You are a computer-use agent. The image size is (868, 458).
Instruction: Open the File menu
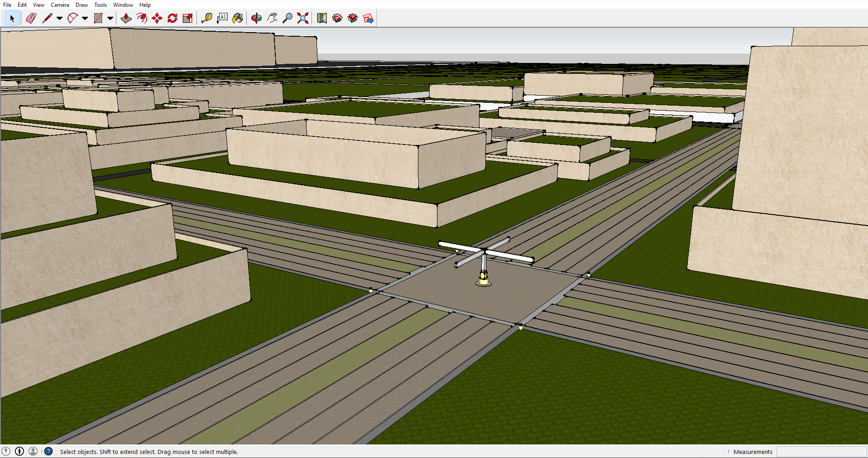point(7,5)
